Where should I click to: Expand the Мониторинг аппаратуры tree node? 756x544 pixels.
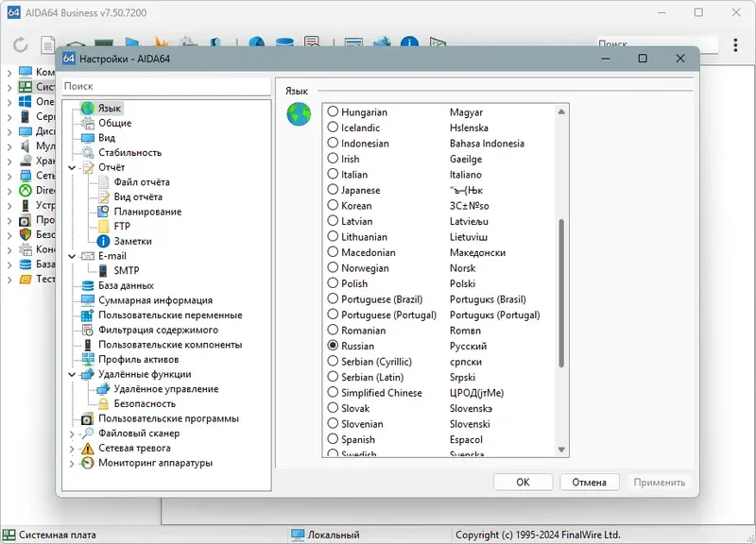coord(72,463)
